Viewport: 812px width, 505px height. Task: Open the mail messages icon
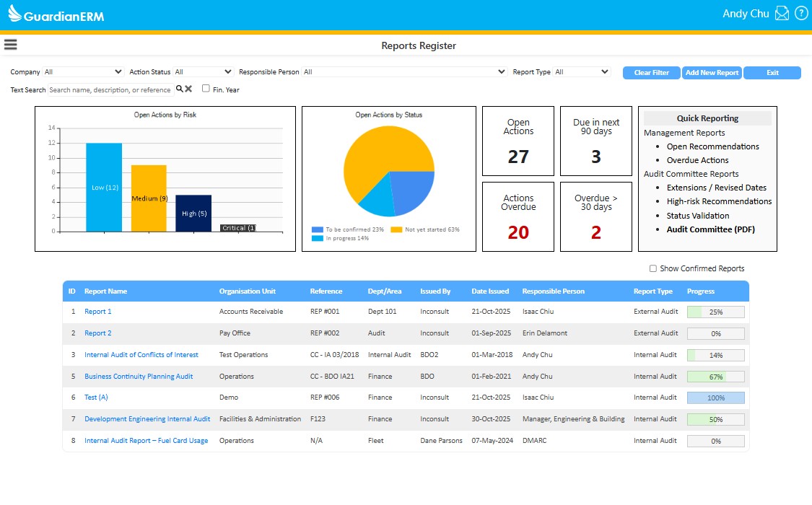pyautogui.click(x=782, y=14)
